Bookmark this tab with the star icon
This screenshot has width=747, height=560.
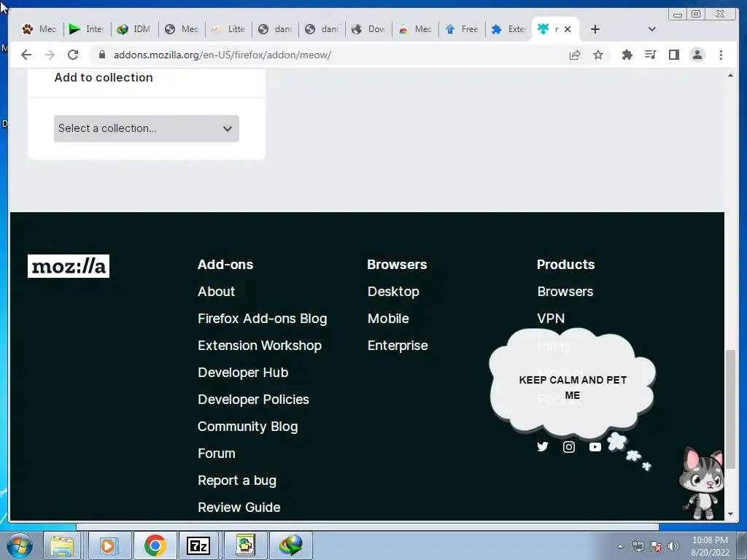click(x=598, y=55)
